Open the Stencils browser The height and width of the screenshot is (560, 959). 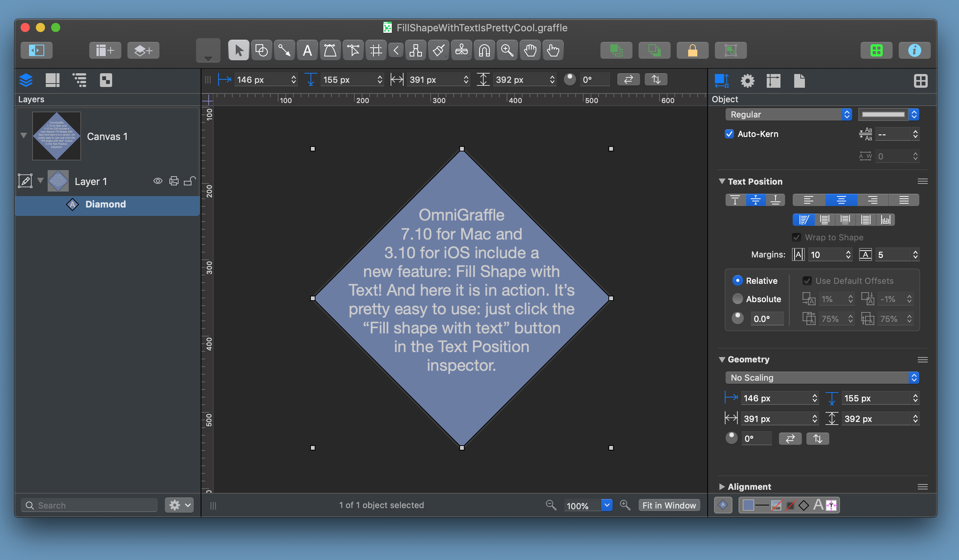pos(877,50)
